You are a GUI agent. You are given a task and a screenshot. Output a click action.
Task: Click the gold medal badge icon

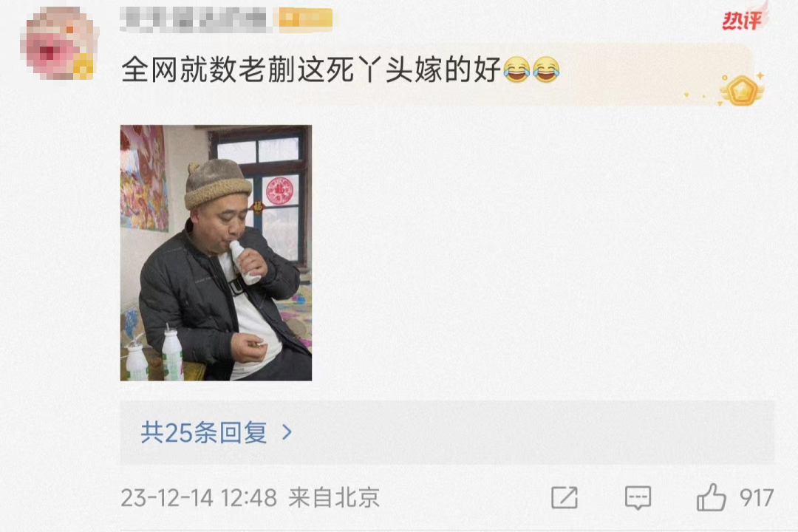tap(741, 90)
